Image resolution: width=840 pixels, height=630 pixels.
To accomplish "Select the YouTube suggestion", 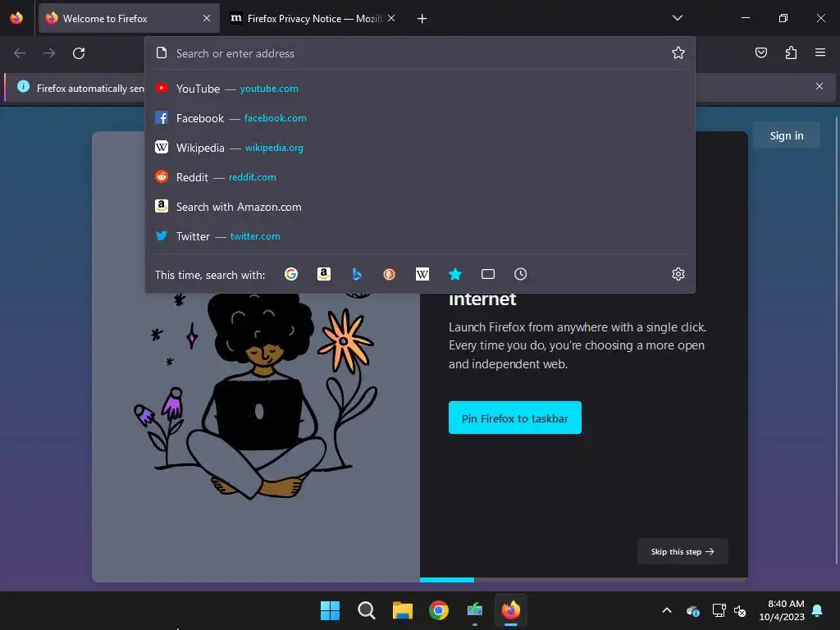I will point(420,89).
